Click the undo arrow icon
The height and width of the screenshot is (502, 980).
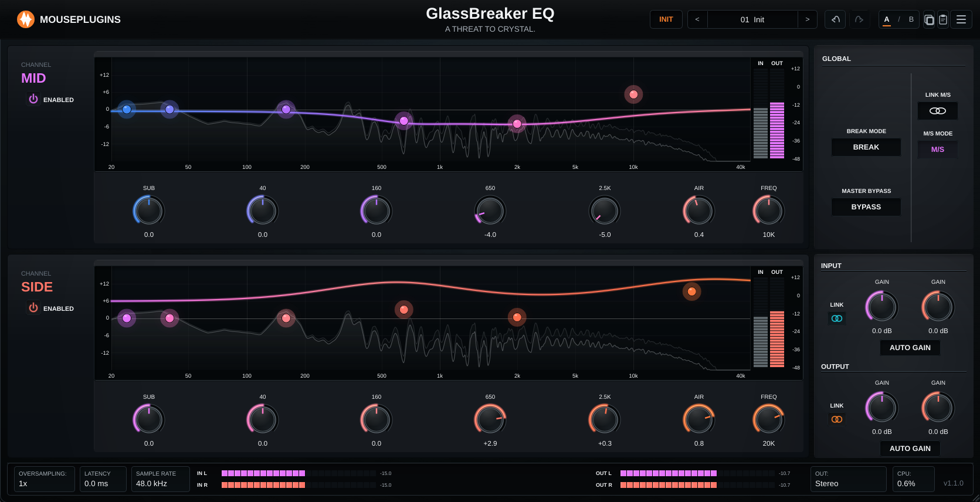[x=835, y=19]
